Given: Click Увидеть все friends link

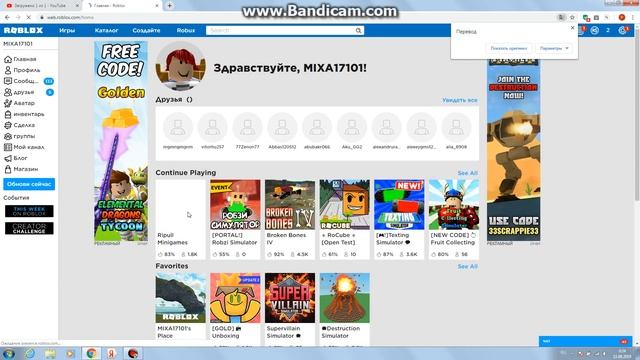Looking at the screenshot, I should (x=460, y=100).
